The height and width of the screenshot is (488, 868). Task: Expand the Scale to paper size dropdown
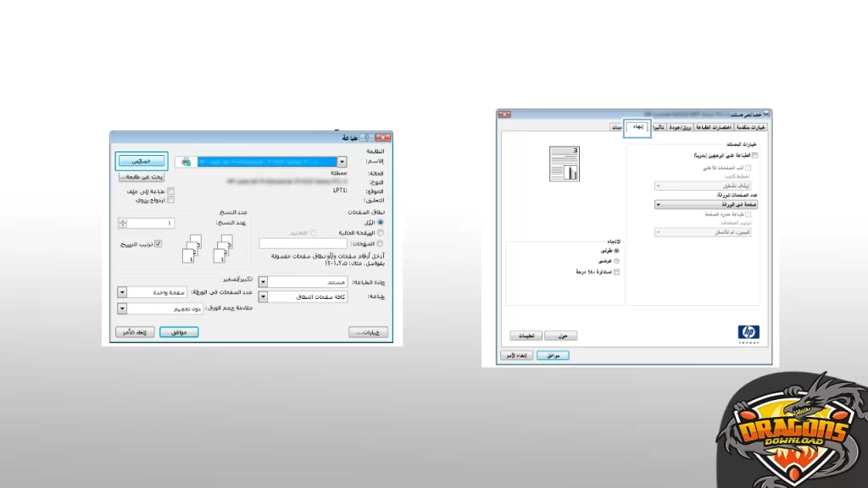(122, 309)
